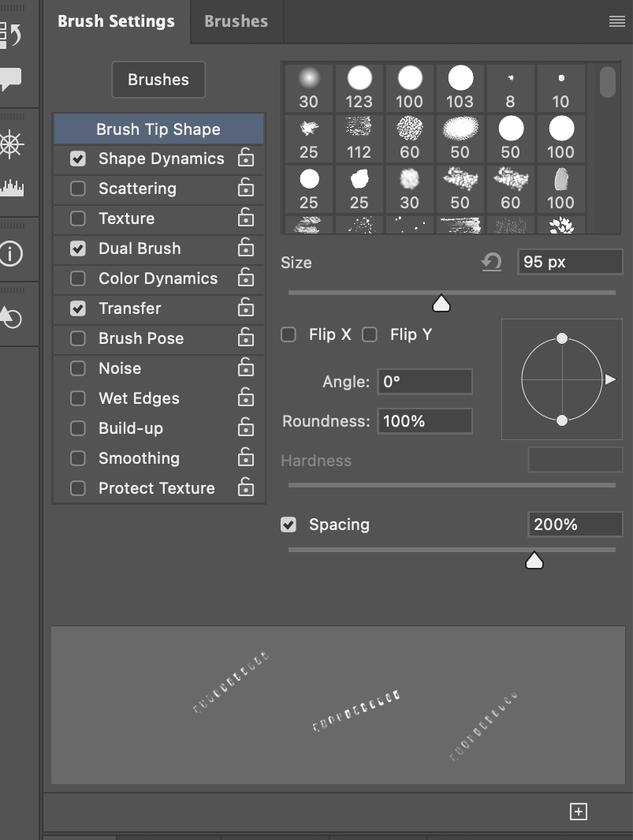Select the Brush Settings tab
Viewport: 633px width, 840px height.
(116, 21)
